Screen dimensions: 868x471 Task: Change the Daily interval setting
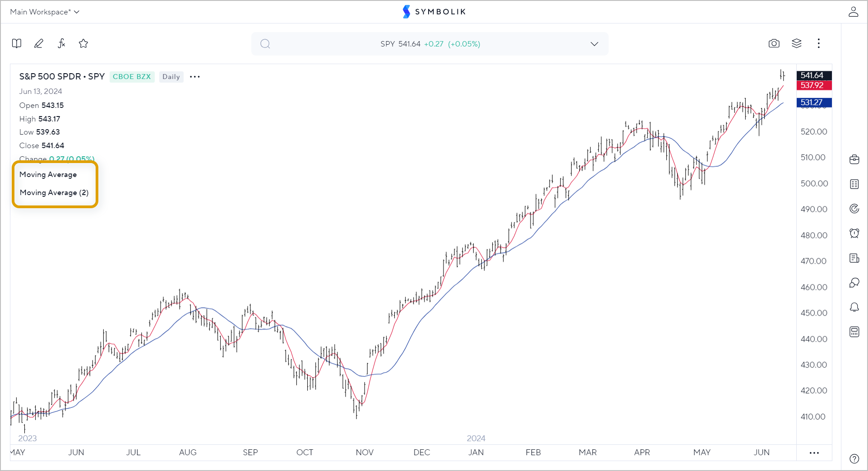171,77
